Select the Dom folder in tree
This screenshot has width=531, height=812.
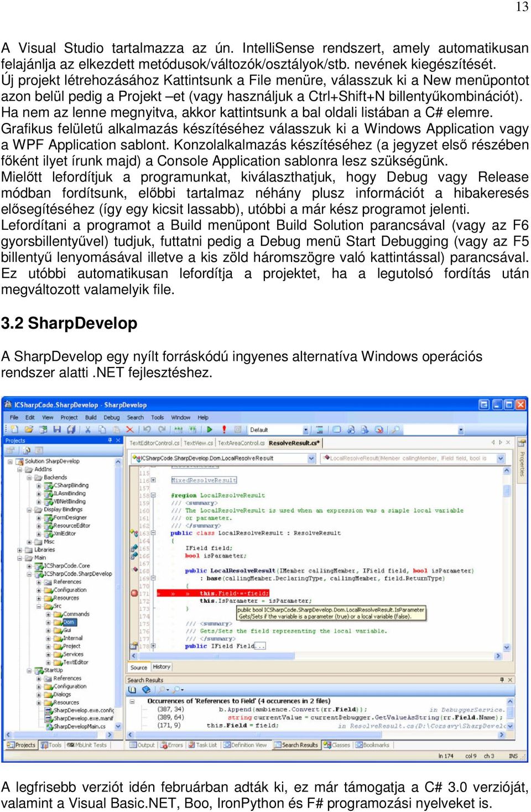tap(69, 622)
